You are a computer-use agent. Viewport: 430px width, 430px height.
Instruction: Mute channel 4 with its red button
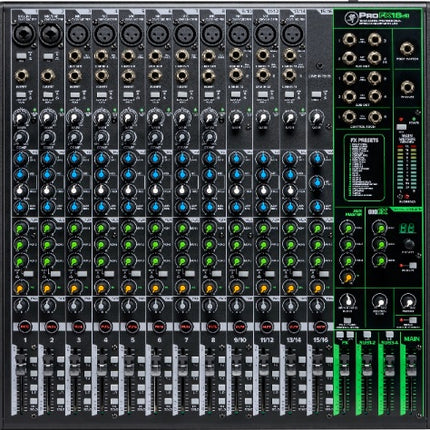click(105, 327)
